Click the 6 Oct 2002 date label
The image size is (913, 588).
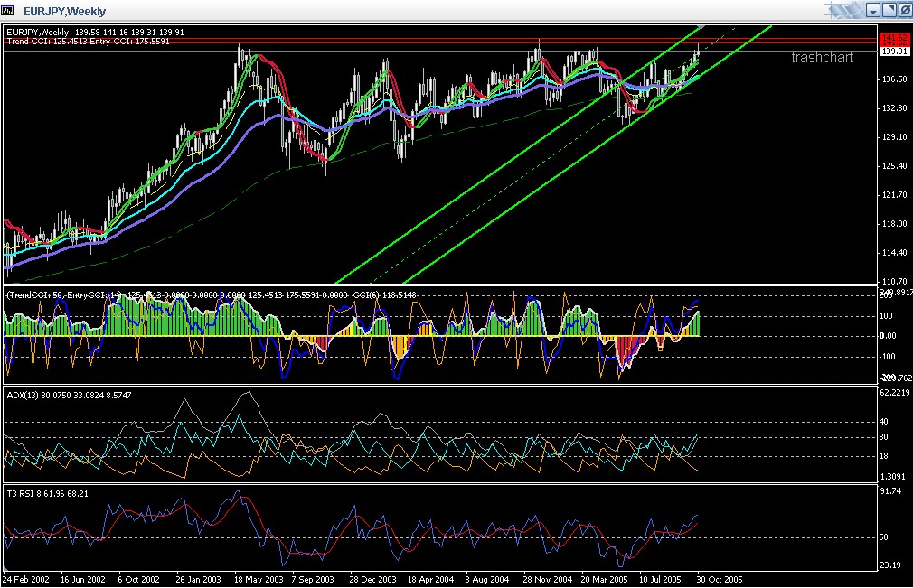[138, 580]
